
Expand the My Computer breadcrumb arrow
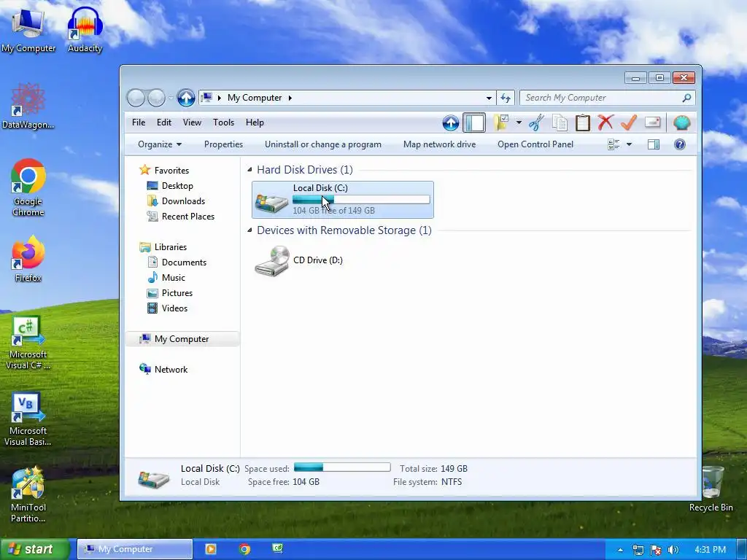(290, 98)
